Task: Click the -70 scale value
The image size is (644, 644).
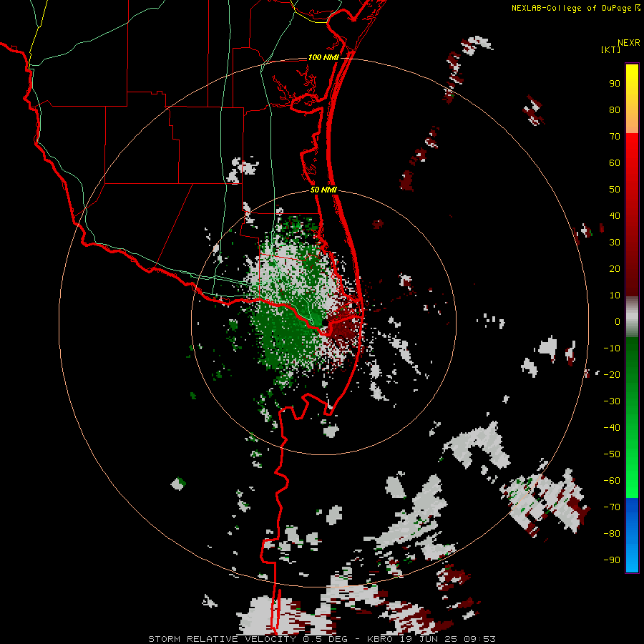Action: (612, 507)
